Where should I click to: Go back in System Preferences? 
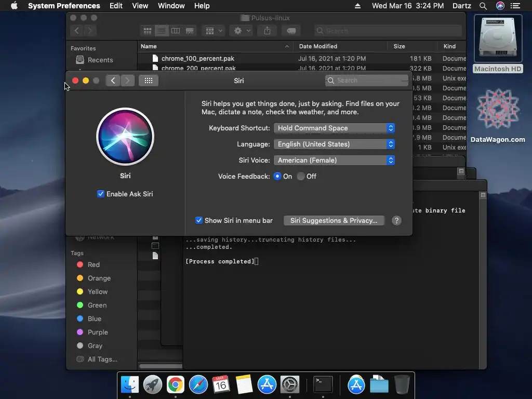[x=113, y=81]
